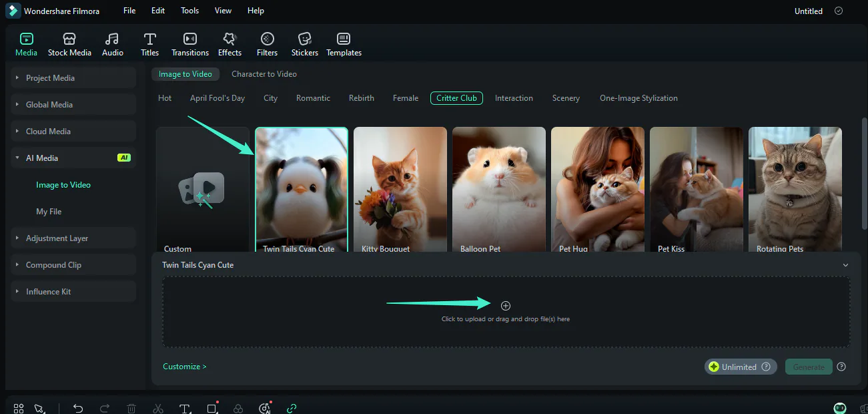
Task: Select the scissors split tool
Action: (x=158, y=407)
